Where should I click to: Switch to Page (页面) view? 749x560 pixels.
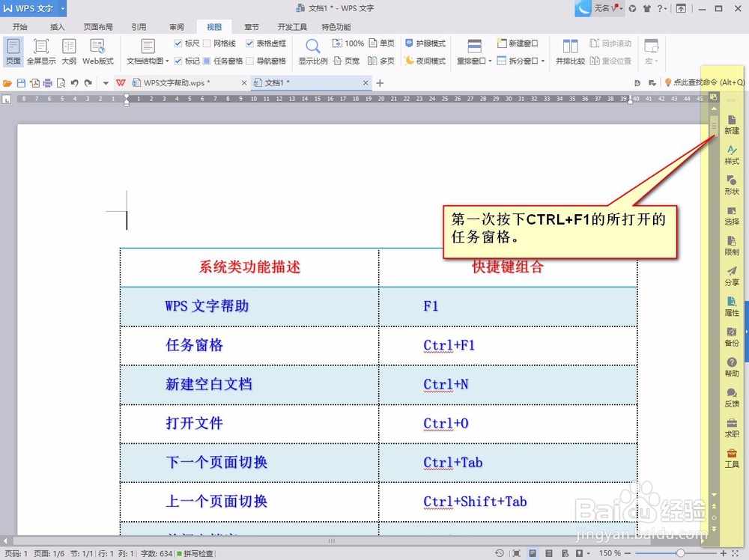[13, 52]
